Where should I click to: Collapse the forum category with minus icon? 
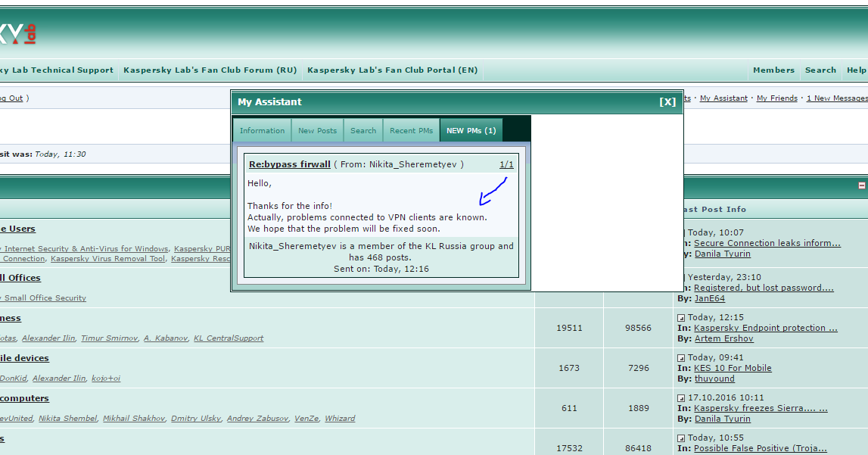[862, 185]
